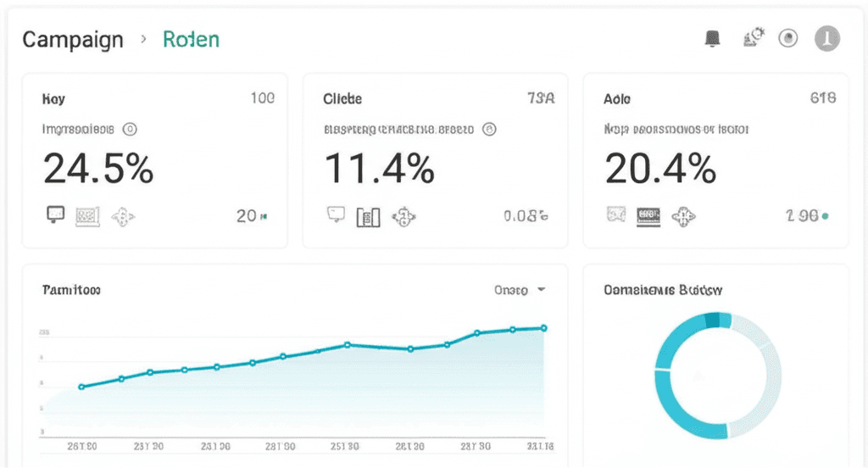Select the dark keyboard icon in 20.4% card

pyautogui.click(x=648, y=216)
